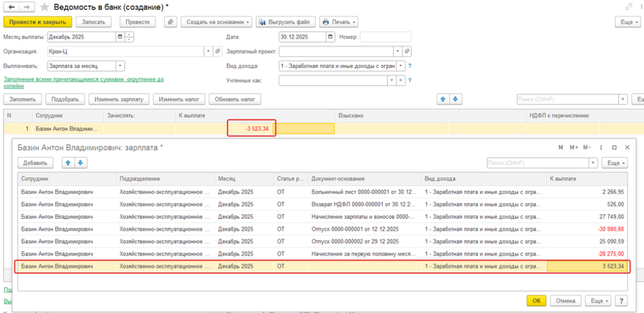Confirm the dialog with OK

536,300
